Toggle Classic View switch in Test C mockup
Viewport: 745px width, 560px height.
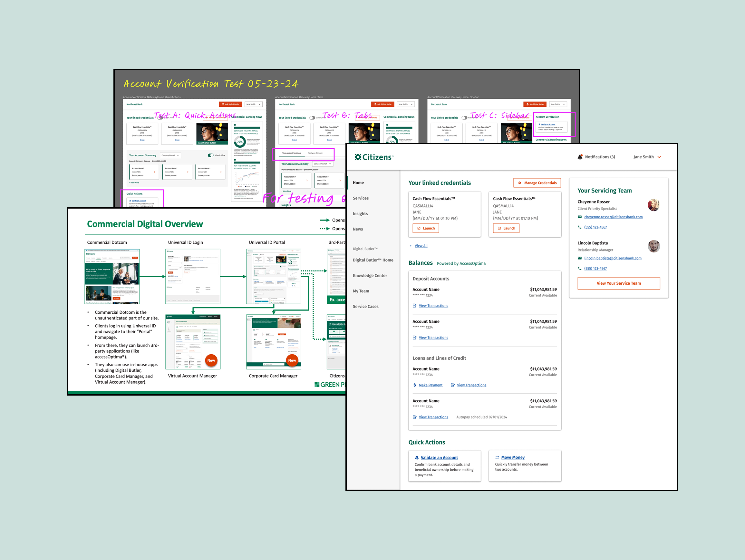click(464, 118)
